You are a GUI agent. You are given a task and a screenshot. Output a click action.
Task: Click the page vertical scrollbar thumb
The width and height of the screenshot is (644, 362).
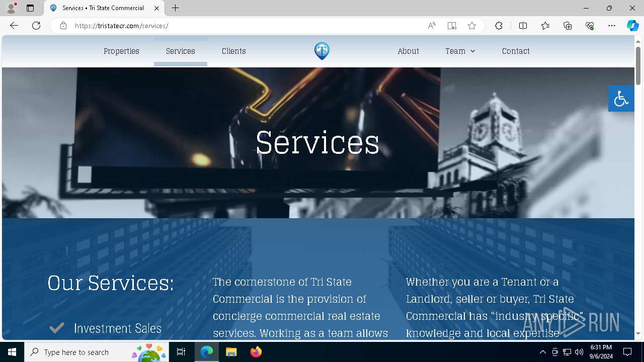638,65
